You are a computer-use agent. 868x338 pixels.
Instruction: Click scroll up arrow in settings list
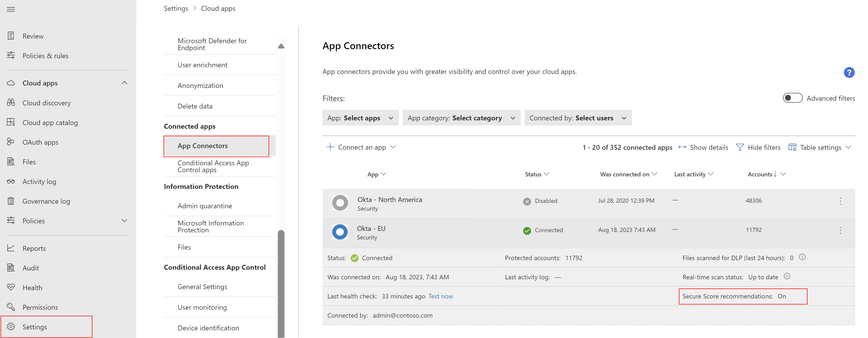pos(281,46)
